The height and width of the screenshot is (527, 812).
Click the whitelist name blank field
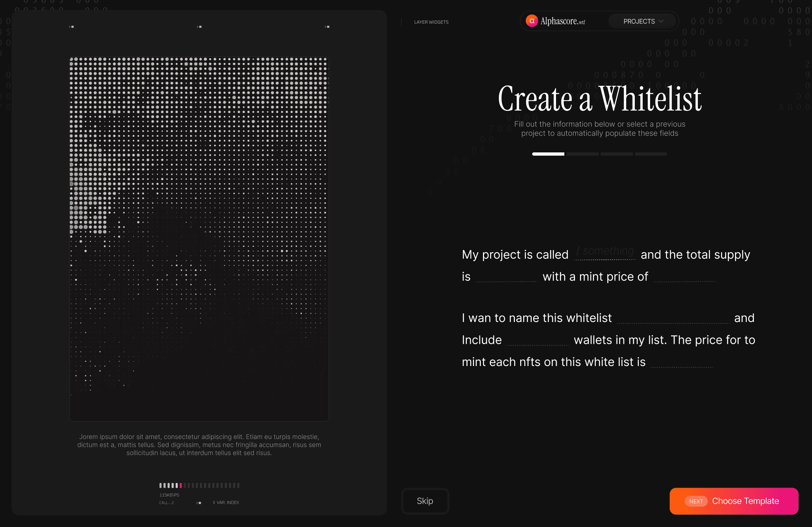673,318
